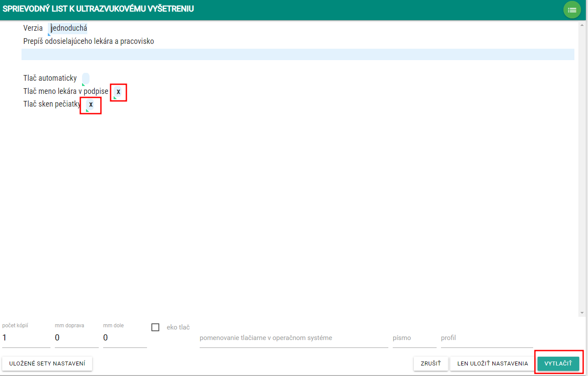The image size is (588, 376).
Task: Click the písmo field
Action: [x=415, y=338]
